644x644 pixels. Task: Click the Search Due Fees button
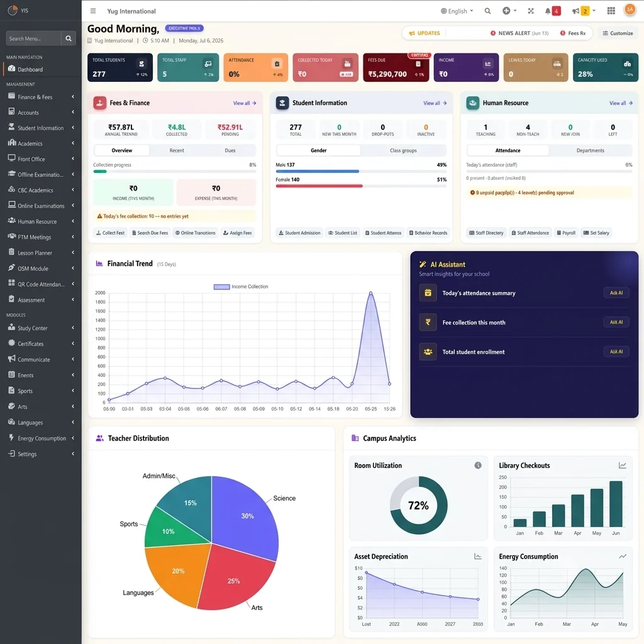tap(150, 233)
